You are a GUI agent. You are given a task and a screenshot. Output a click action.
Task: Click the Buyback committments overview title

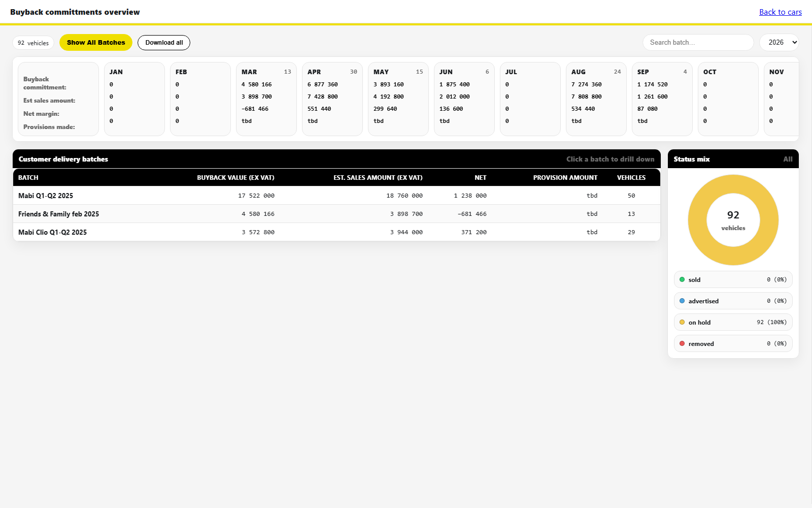(x=75, y=12)
